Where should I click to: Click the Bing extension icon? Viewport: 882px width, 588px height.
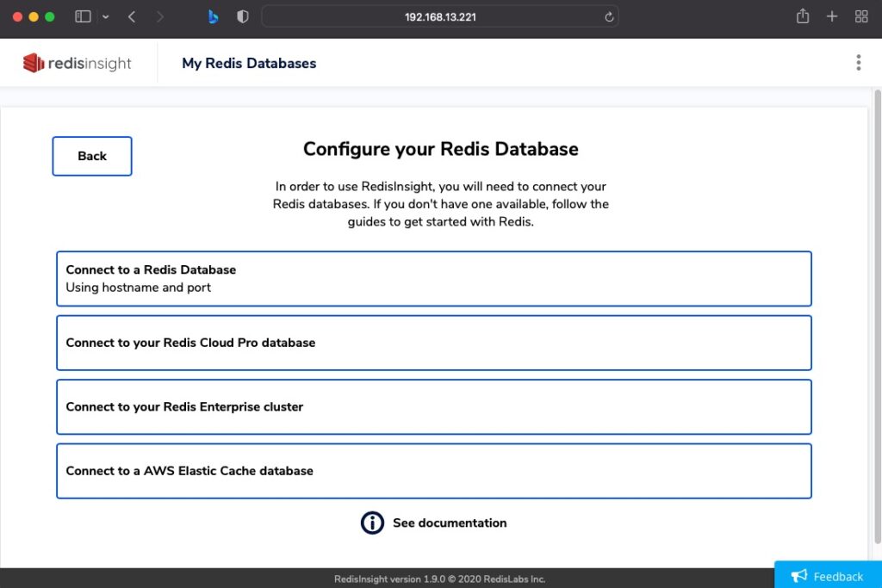(213, 17)
